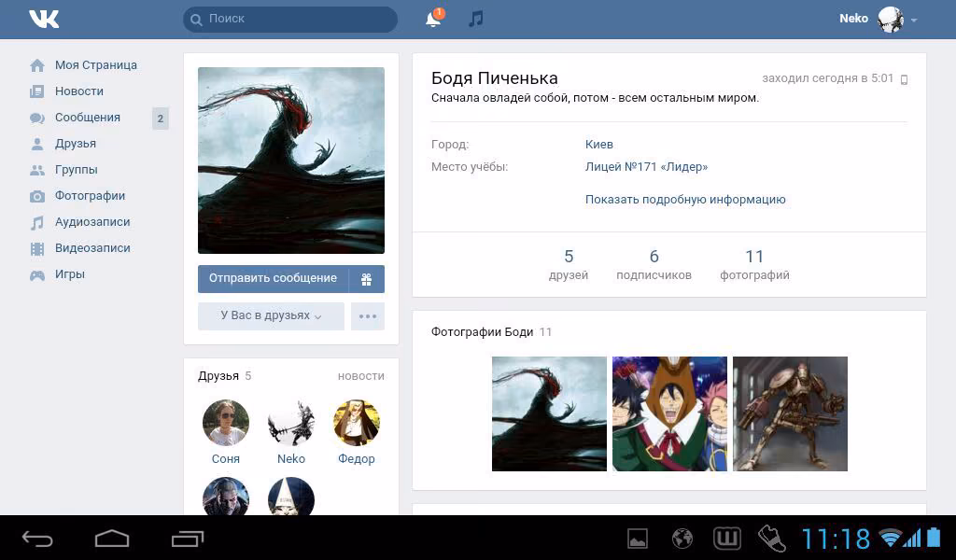Open the robot photo thumbnail
The image size is (956, 560).
coord(790,413)
